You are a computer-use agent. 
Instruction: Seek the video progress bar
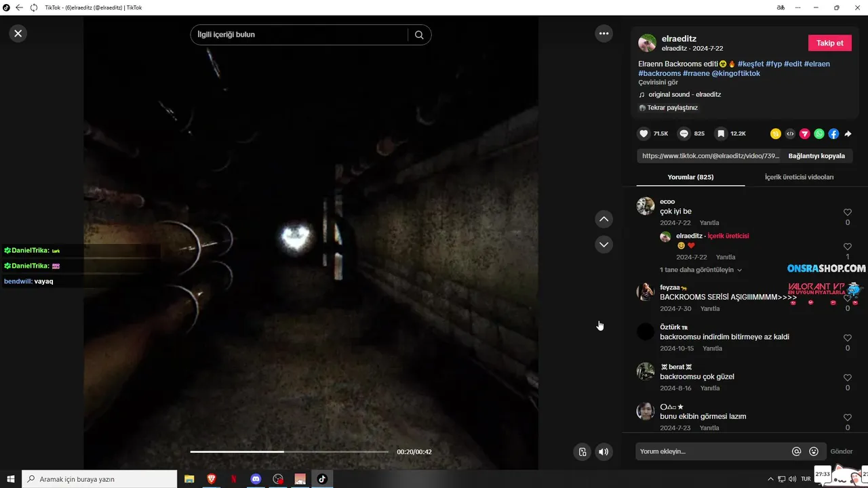pyautogui.click(x=290, y=451)
